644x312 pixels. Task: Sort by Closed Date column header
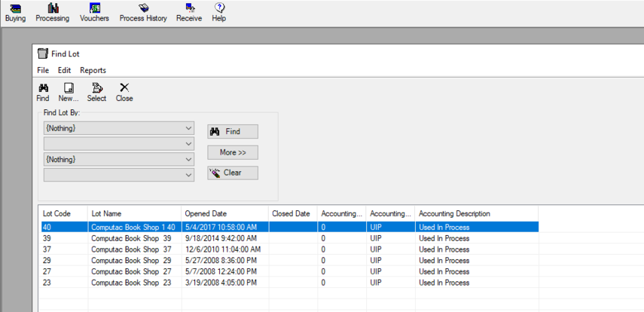point(293,214)
